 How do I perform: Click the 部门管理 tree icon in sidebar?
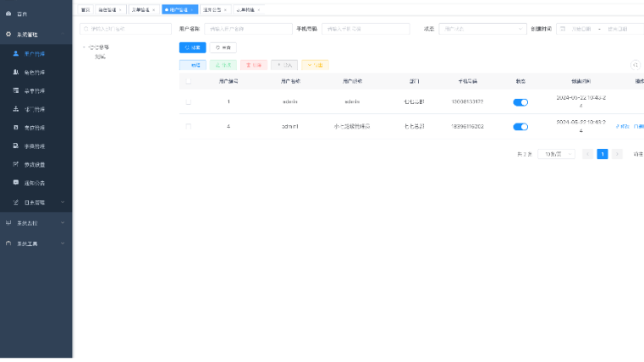pyautogui.click(x=16, y=109)
